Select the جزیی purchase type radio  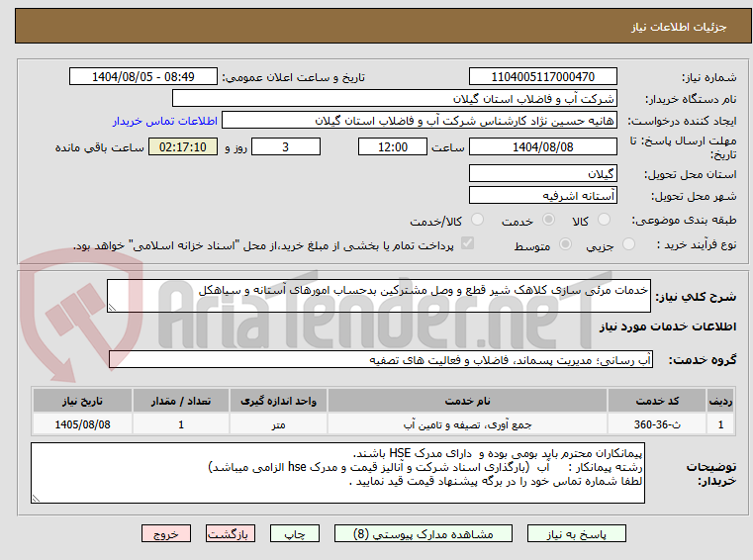point(628,244)
